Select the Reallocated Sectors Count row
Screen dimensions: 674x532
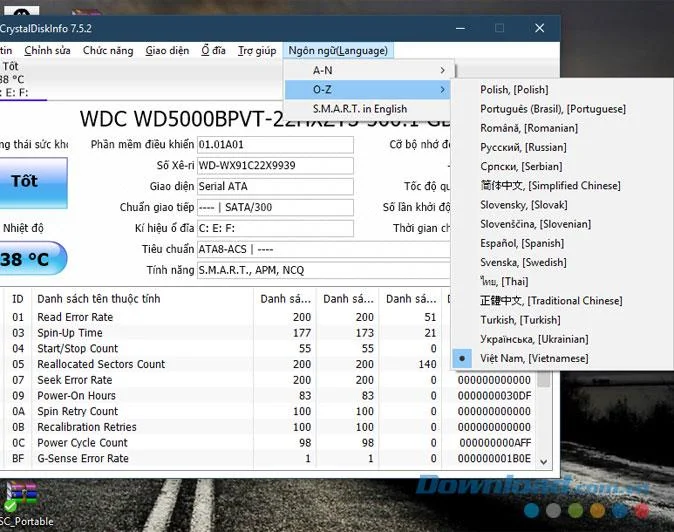tap(269, 364)
